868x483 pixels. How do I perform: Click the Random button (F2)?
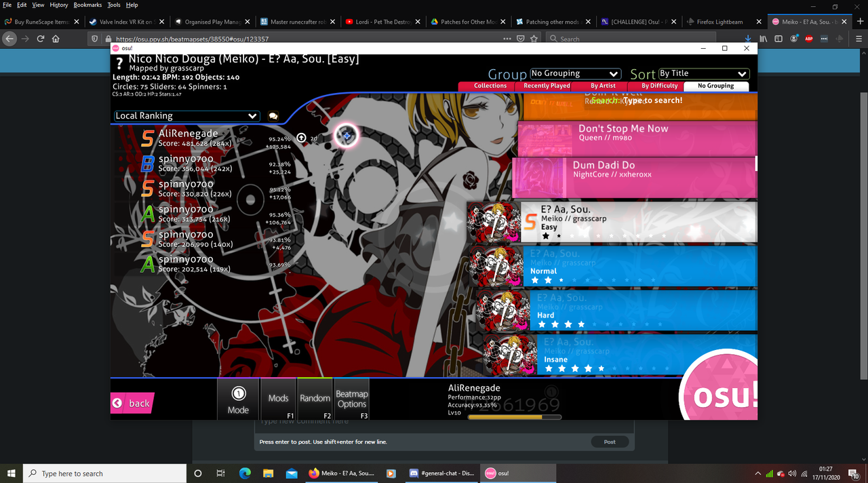tap(315, 399)
